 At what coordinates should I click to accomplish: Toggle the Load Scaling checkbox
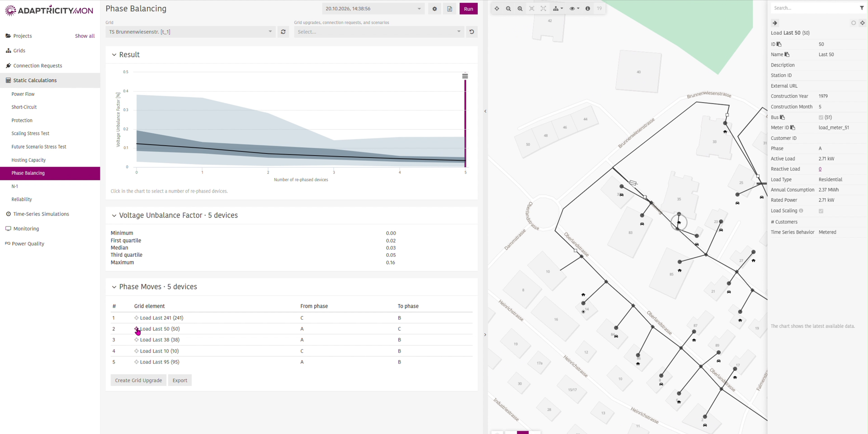tap(821, 211)
